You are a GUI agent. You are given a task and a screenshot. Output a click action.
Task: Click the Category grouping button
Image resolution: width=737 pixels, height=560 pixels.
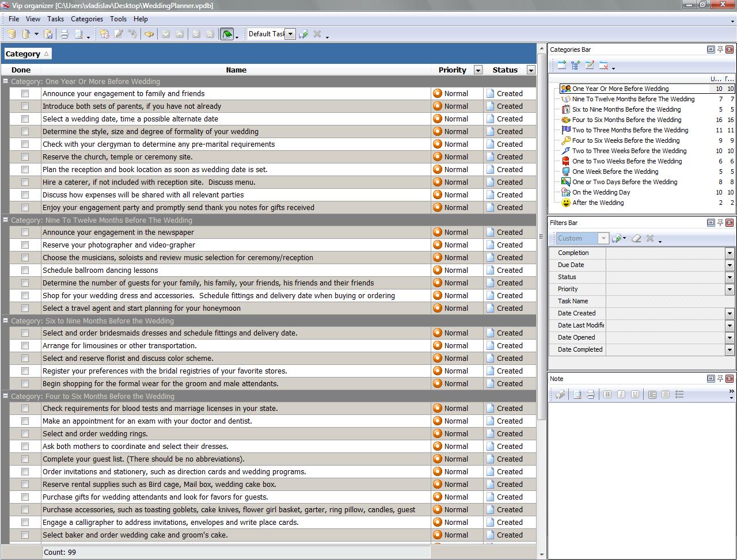(x=27, y=54)
